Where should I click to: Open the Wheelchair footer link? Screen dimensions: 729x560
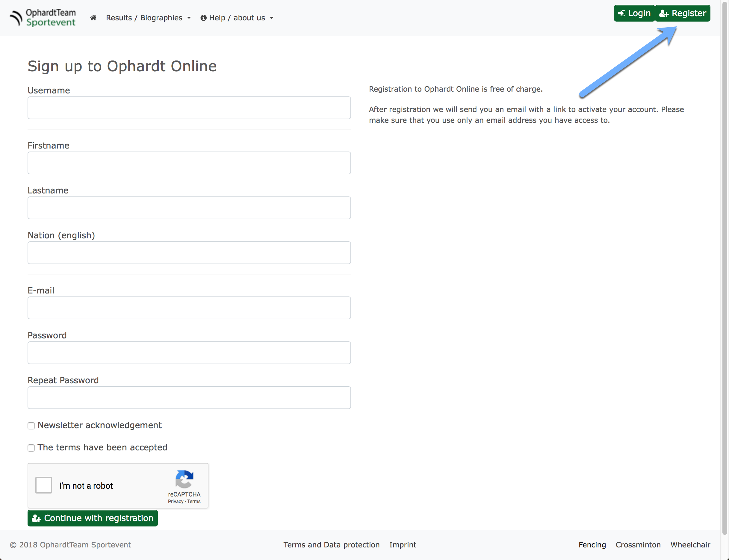pos(690,545)
